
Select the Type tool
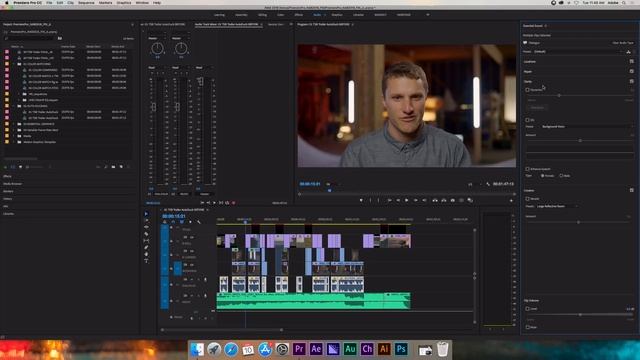[x=146, y=261]
